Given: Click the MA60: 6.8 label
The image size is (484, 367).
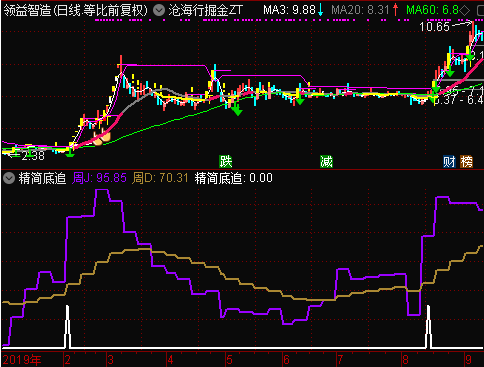Looking at the screenshot, I should pos(432,10).
